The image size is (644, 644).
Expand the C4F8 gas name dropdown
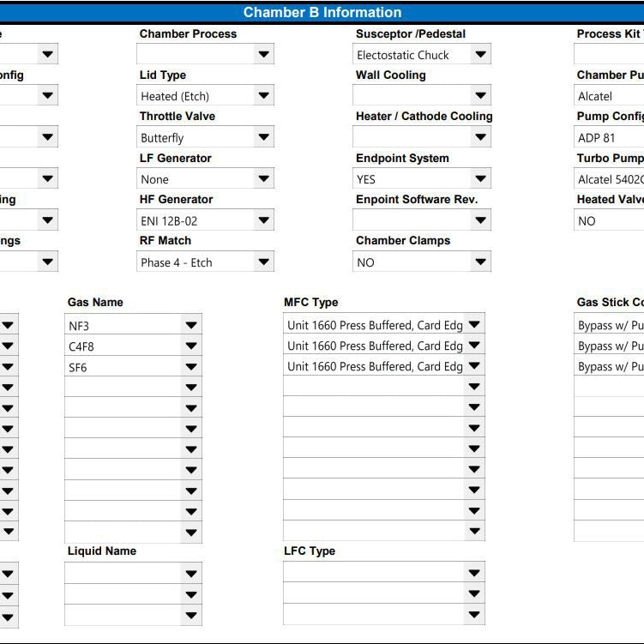pos(191,346)
